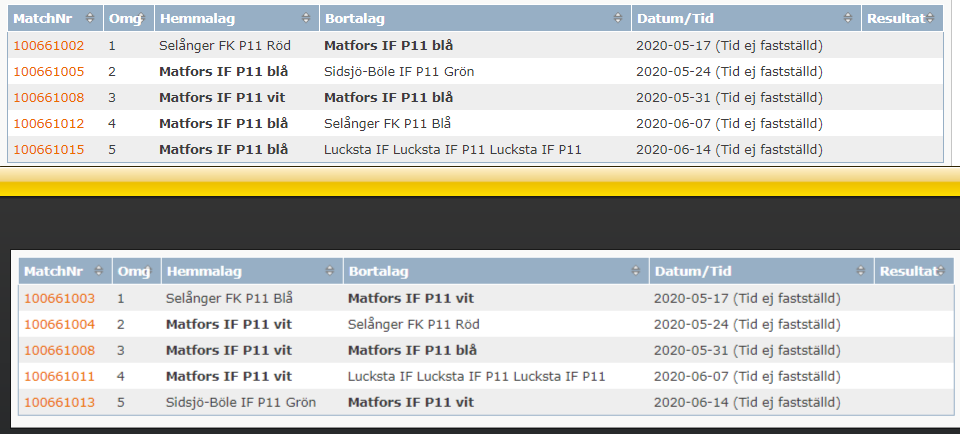Viewport: 960px width, 434px height.
Task: Click sort arrows in bottom Hemmalag header
Action: click(x=329, y=271)
